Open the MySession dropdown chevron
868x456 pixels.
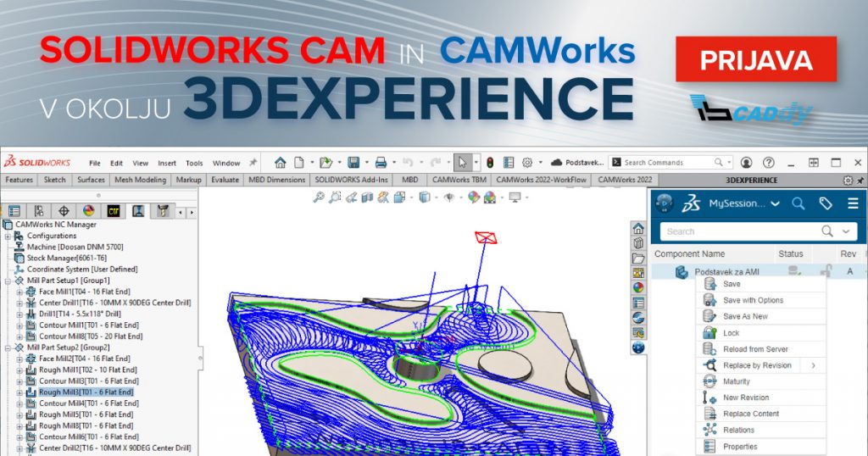point(775,203)
